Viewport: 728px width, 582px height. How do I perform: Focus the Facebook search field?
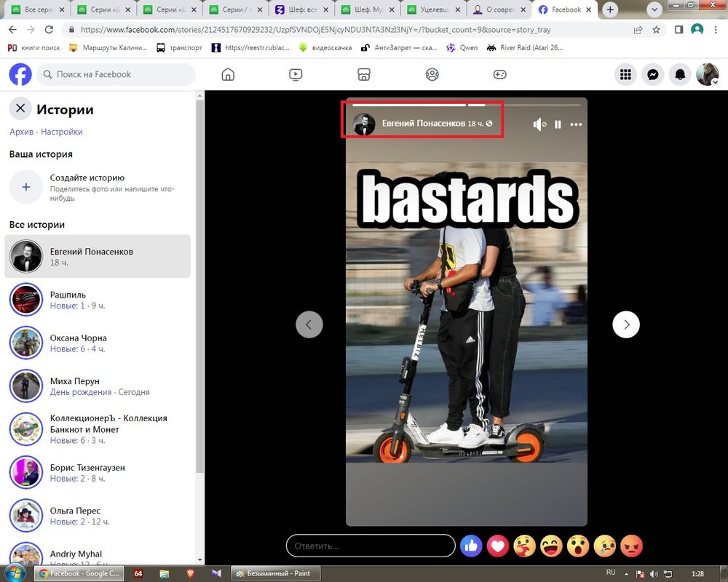point(116,74)
